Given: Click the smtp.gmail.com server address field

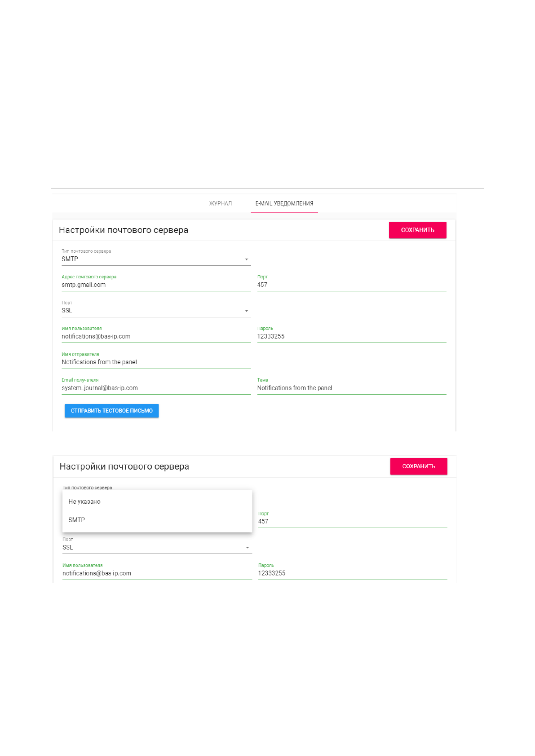Looking at the screenshot, I should tap(155, 285).
